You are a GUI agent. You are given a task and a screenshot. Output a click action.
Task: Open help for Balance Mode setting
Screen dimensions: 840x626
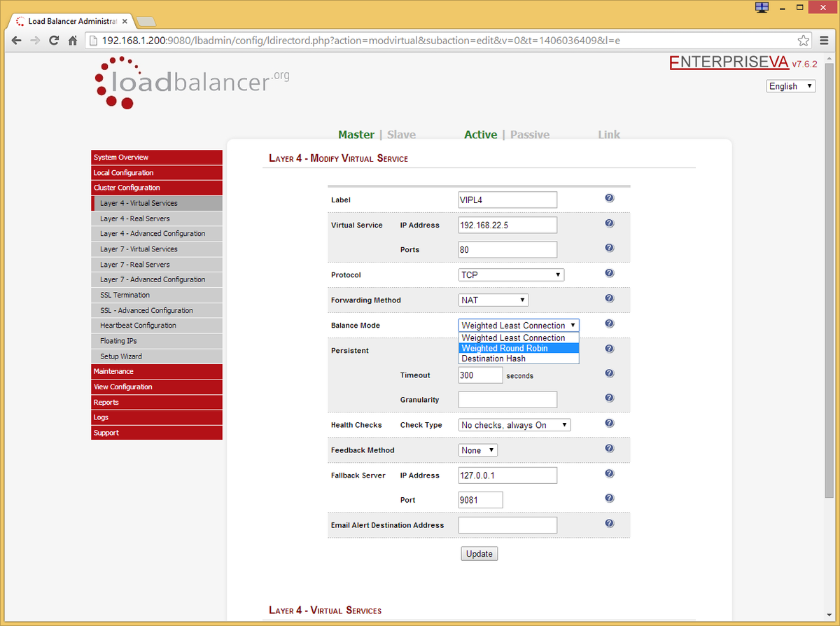click(609, 323)
